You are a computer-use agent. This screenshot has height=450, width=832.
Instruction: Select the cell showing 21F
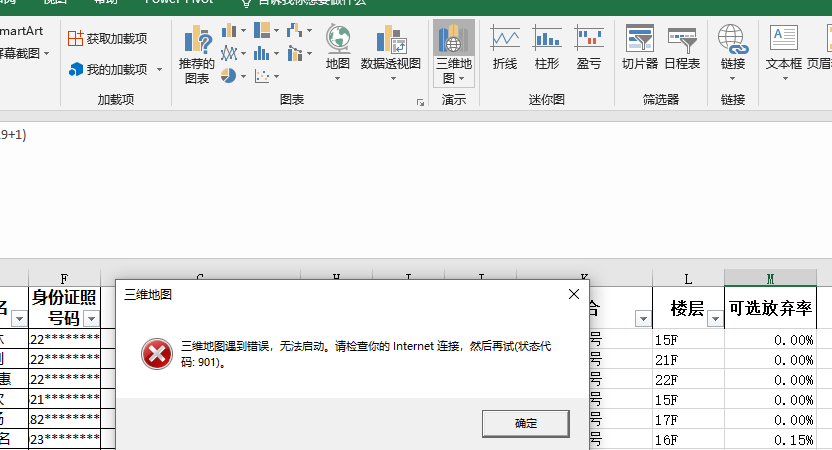coord(688,359)
